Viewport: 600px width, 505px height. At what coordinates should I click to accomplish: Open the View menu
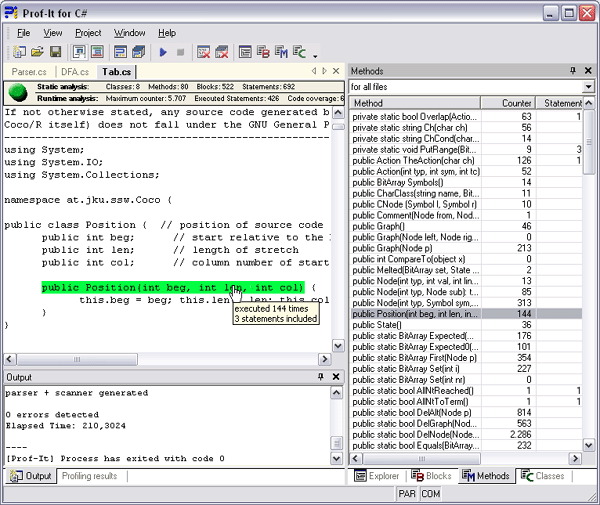point(52,33)
